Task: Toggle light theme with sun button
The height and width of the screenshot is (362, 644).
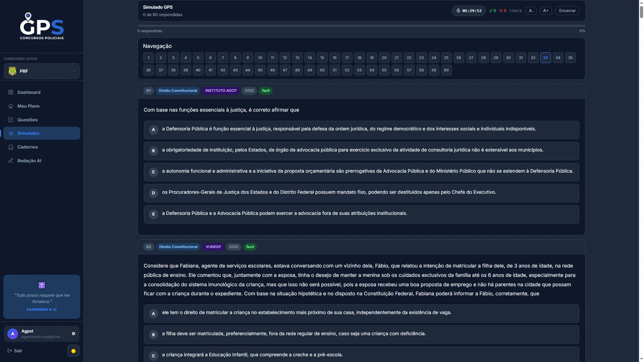Action: coord(73,351)
